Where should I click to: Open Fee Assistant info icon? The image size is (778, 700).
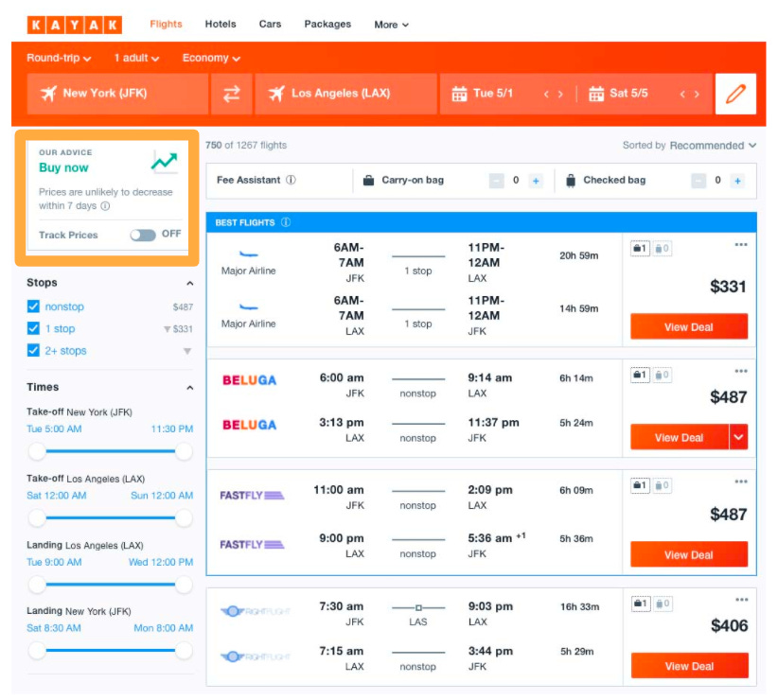click(291, 180)
